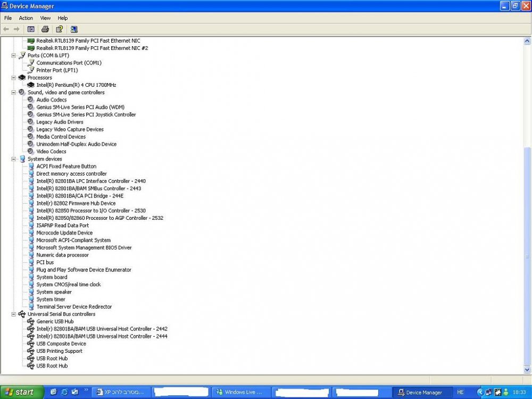Select ISAPNP Read Data Port
The width and height of the screenshot is (532, 399).
(62, 225)
